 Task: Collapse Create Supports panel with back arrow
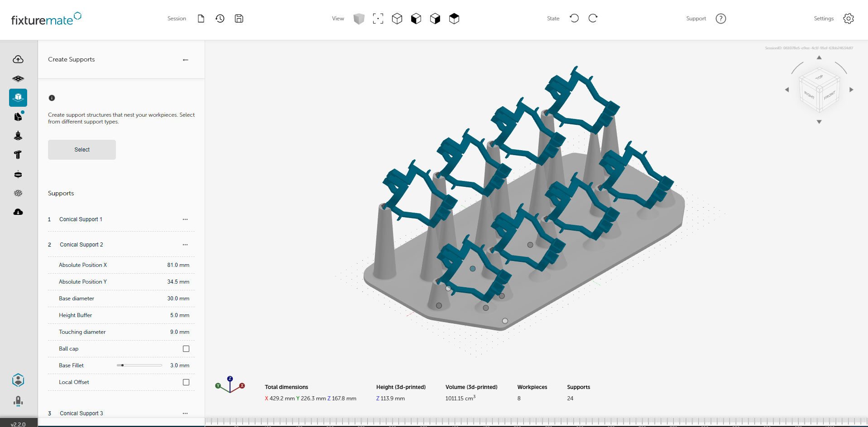(x=186, y=60)
